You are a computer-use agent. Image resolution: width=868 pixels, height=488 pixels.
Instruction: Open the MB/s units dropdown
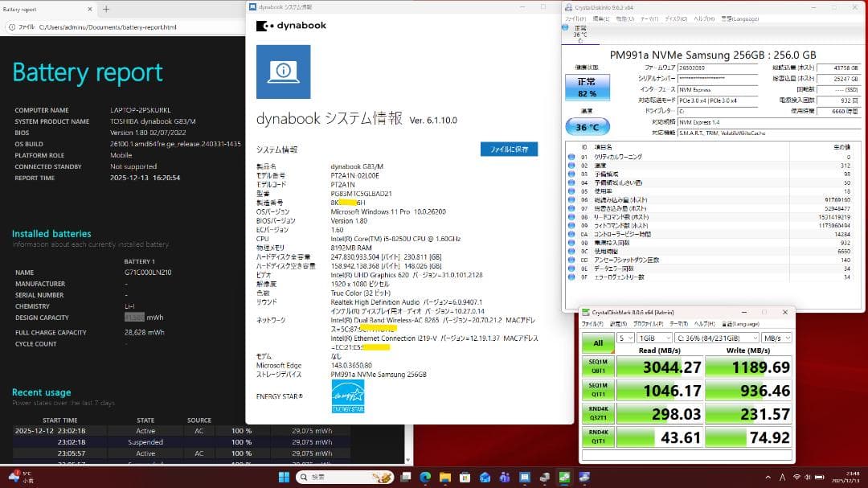(x=776, y=338)
